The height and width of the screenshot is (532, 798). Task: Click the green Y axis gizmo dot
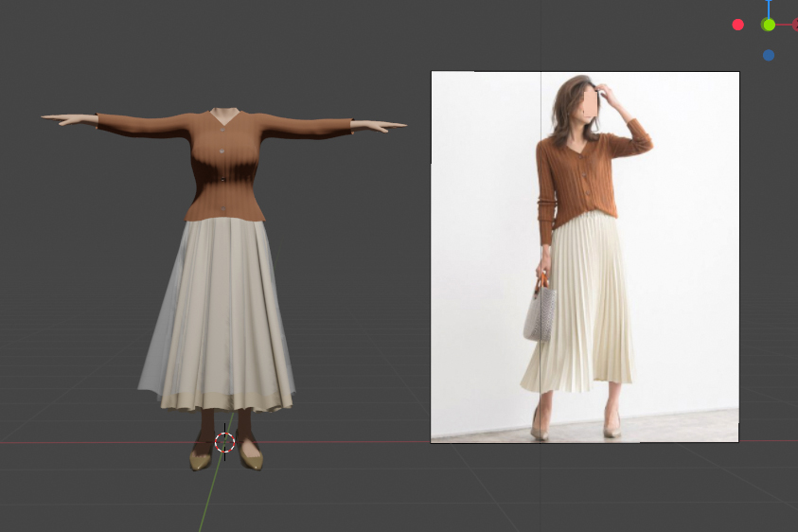pyautogui.click(x=769, y=25)
